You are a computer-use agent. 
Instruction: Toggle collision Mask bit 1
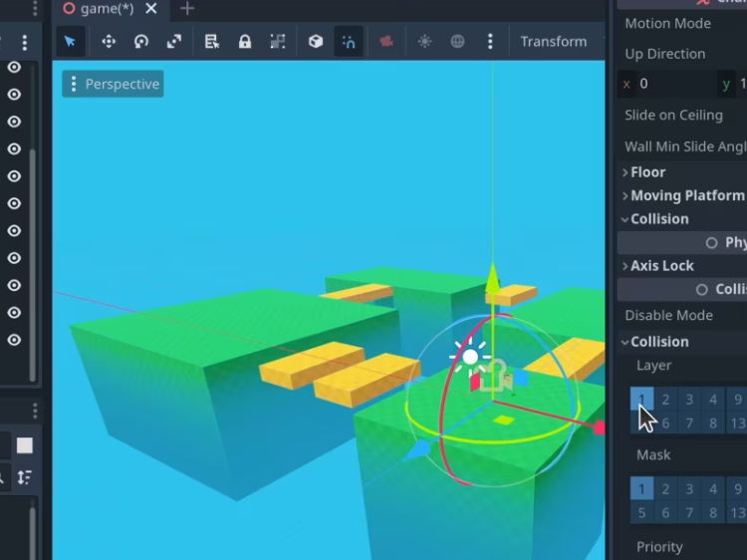click(641, 488)
